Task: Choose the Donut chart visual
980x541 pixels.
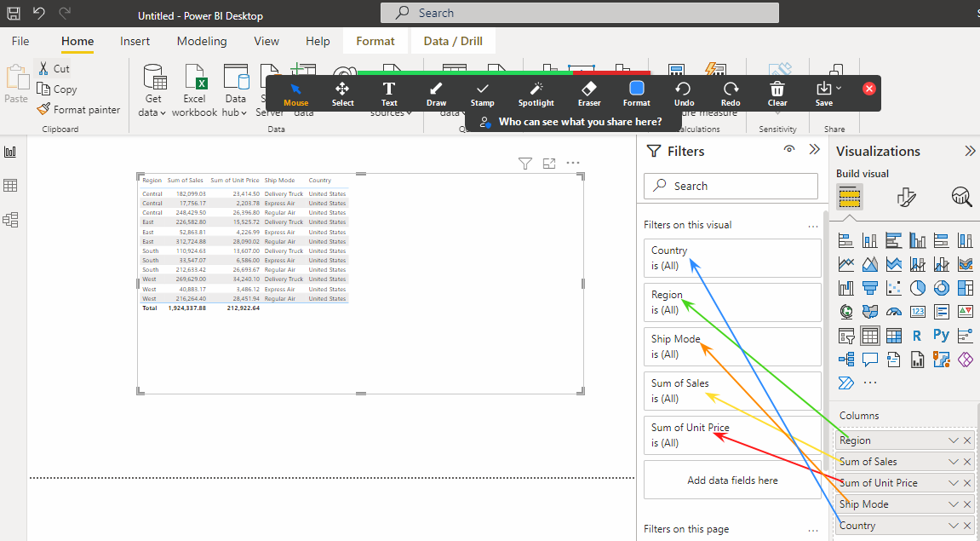Action: click(941, 288)
